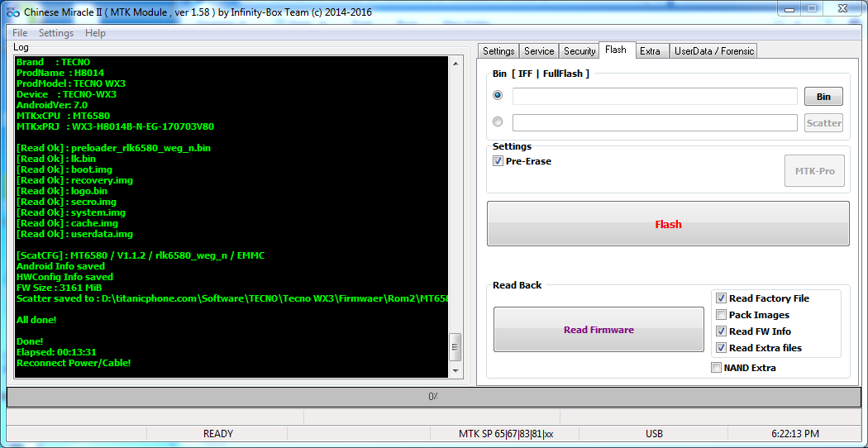The height and width of the screenshot is (448, 868).
Task: Enable the Pack Images checkbox
Action: pos(722,315)
